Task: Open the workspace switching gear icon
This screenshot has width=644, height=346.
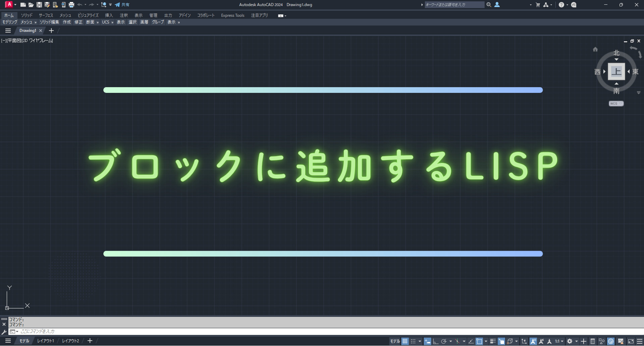Action: point(570,341)
